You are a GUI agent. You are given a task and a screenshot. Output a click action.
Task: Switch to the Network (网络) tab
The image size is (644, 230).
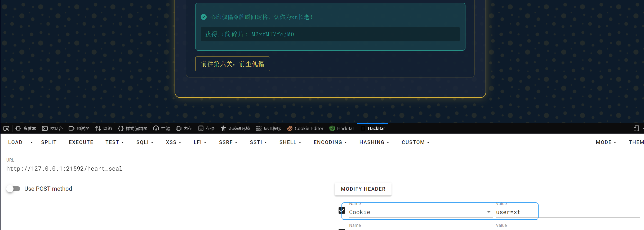(104, 129)
